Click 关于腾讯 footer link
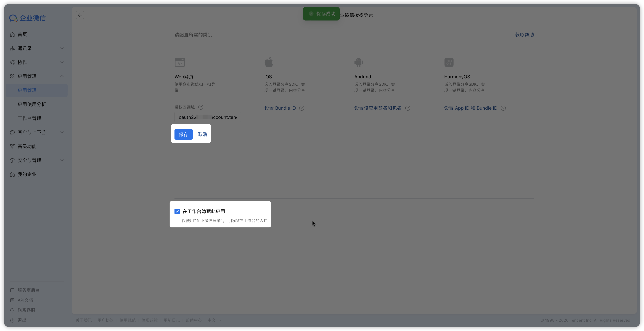The width and height of the screenshot is (644, 331). tap(84, 320)
